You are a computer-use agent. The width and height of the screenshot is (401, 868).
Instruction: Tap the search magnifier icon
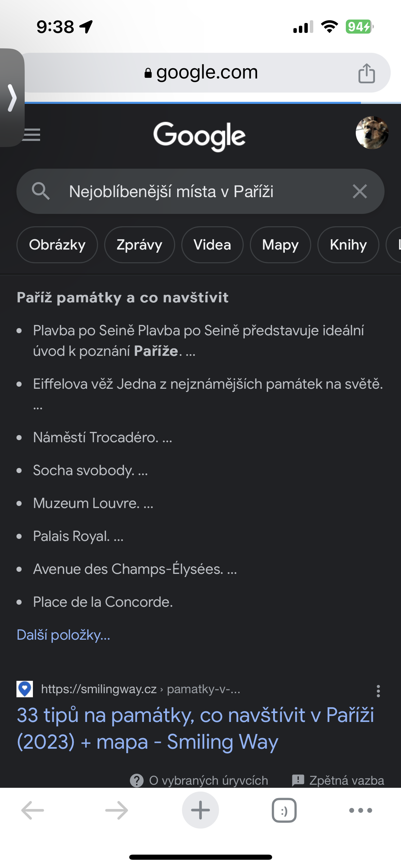pos(41,191)
